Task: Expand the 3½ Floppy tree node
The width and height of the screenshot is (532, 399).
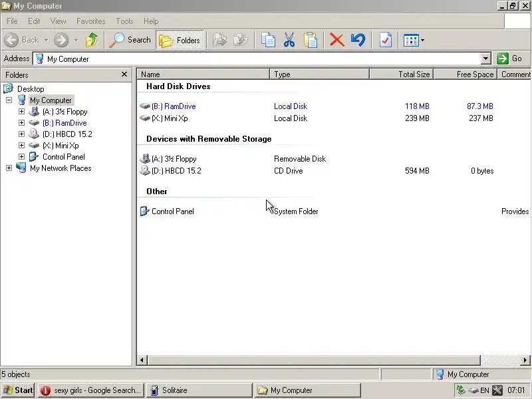Action: 21,111
